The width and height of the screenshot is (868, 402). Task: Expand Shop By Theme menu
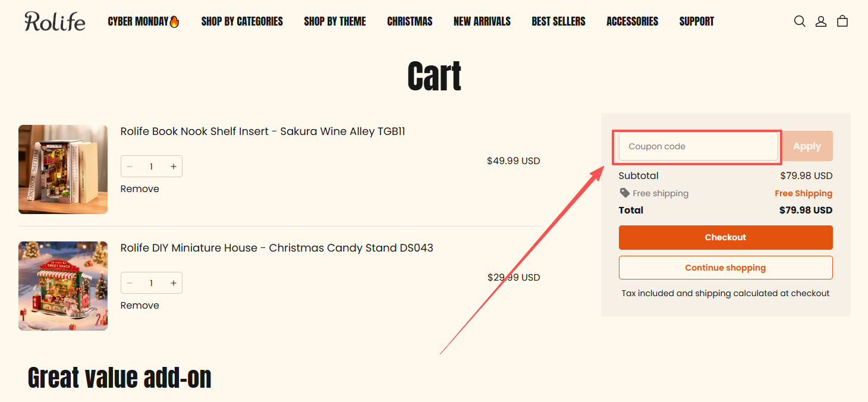tap(335, 21)
